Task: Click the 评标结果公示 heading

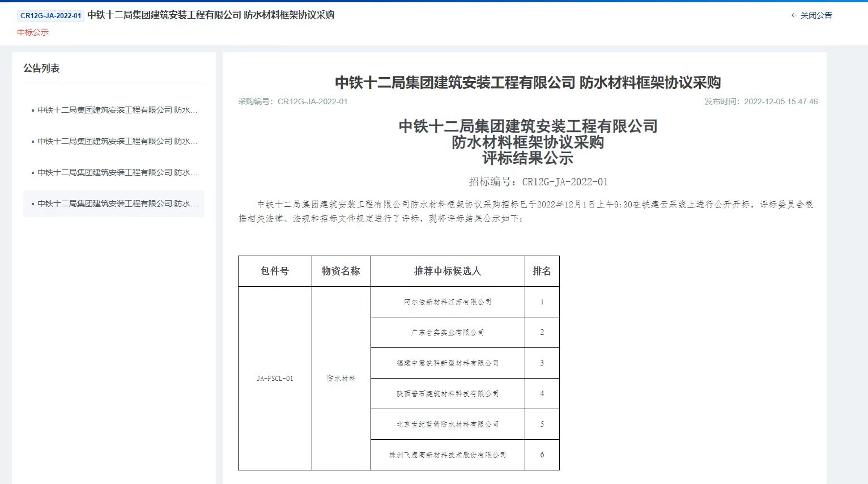Action: [x=527, y=158]
